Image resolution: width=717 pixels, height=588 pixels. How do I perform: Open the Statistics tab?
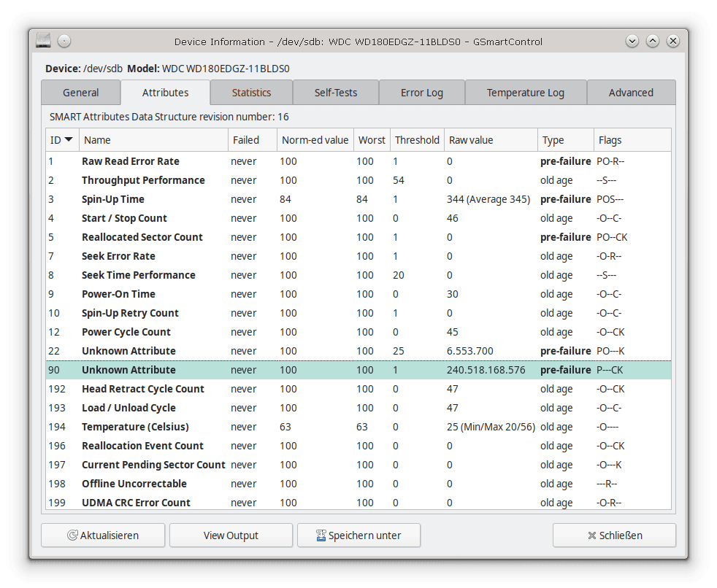[251, 93]
